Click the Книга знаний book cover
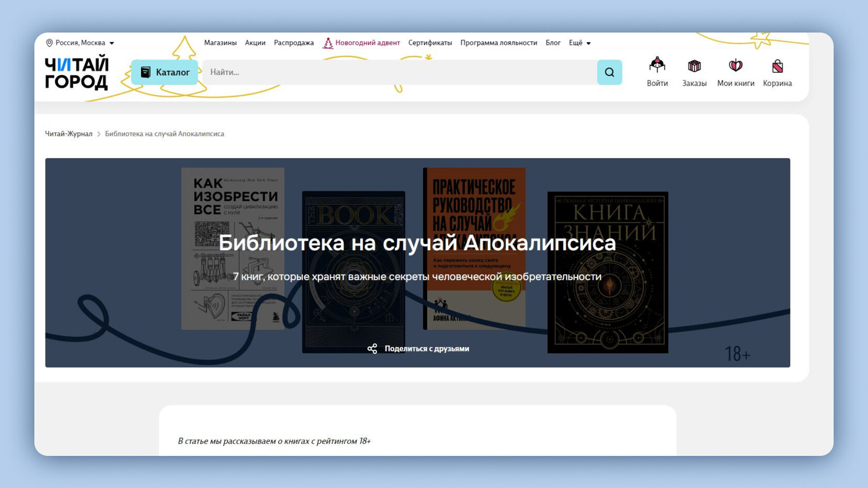The image size is (868, 488). [608, 272]
